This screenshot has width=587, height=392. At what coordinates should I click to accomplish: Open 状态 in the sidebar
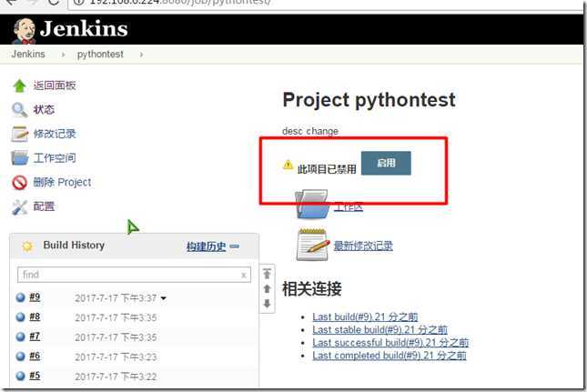coord(44,109)
